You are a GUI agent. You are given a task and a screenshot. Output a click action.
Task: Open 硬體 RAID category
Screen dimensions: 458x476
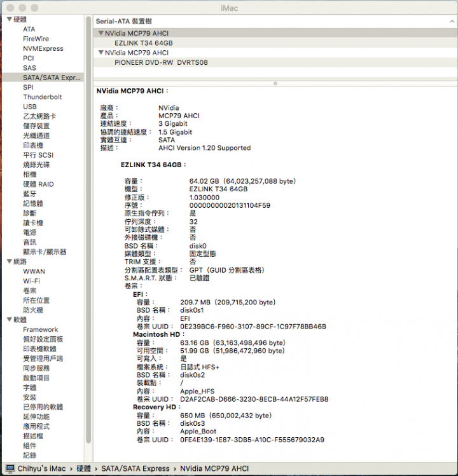coord(38,184)
